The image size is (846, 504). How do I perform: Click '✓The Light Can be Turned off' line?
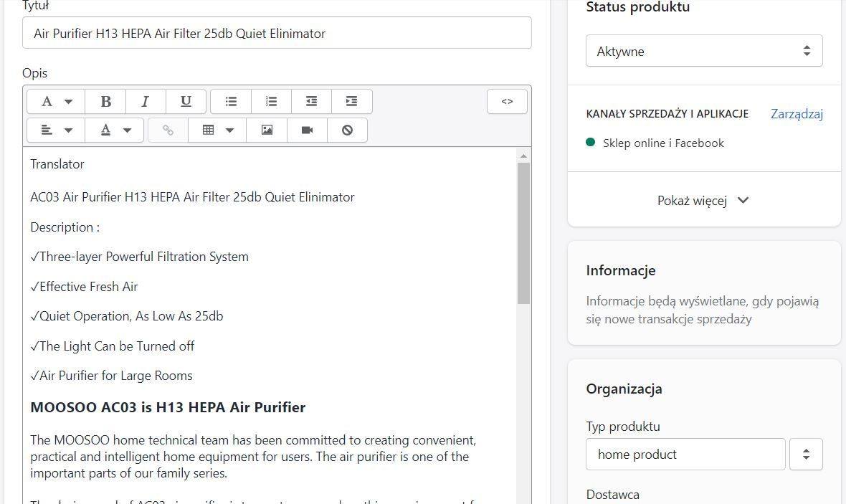(x=113, y=346)
